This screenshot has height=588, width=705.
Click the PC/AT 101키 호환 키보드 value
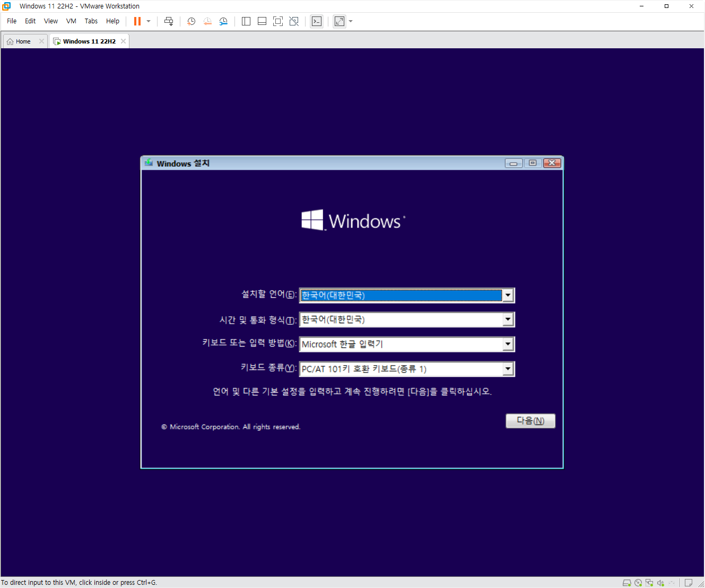364,369
